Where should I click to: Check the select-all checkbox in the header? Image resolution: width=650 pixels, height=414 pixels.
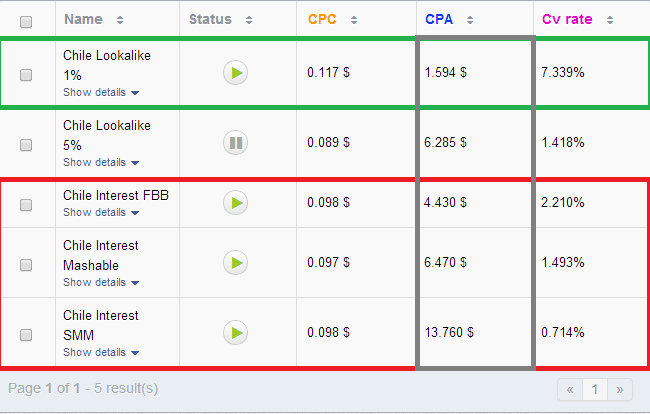pos(26,21)
